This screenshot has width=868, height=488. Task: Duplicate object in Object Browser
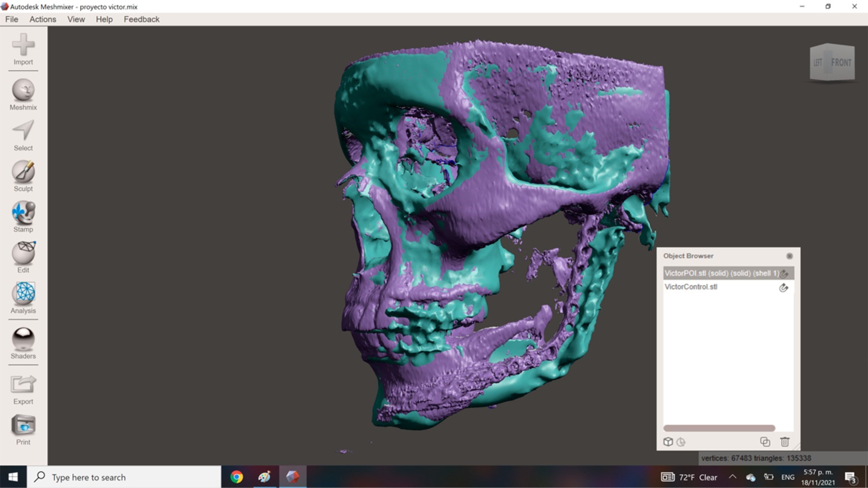765,442
